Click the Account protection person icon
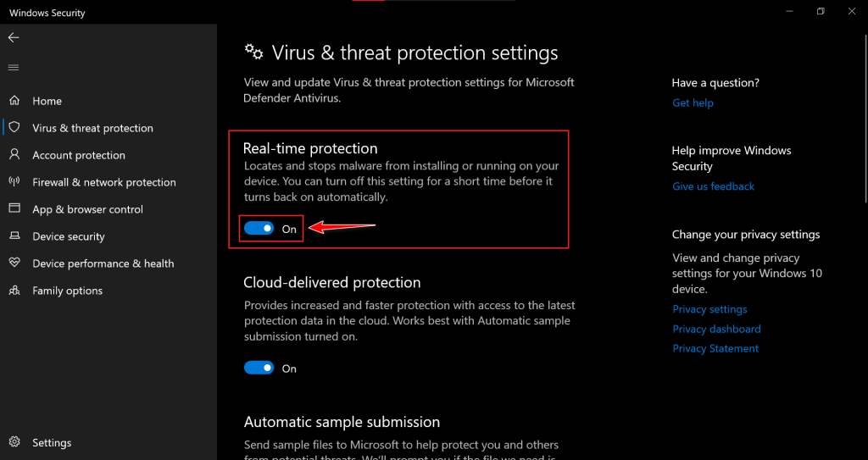This screenshot has width=868, height=460. pyautogui.click(x=14, y=155)
